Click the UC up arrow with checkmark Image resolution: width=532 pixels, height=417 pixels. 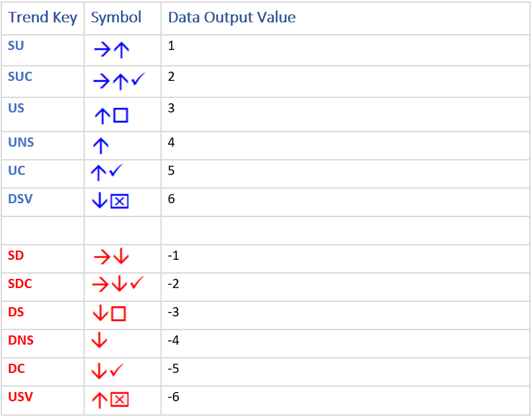tap(107, 172)
